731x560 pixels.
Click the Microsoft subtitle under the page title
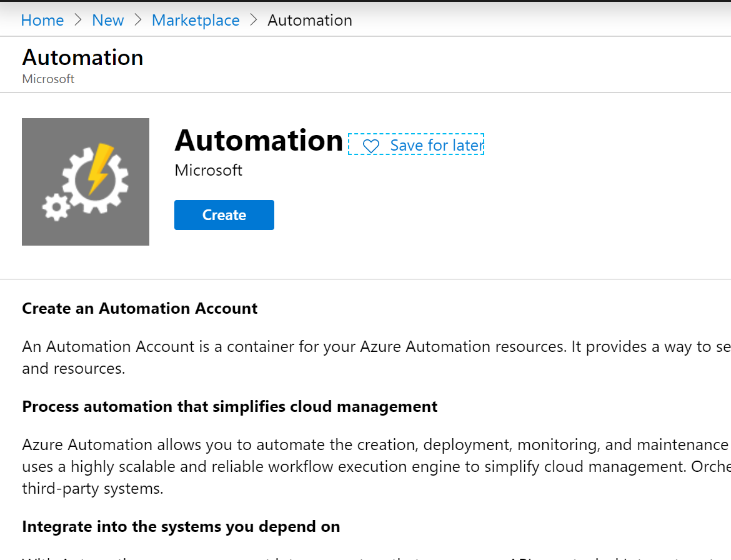tap(49, 79)
